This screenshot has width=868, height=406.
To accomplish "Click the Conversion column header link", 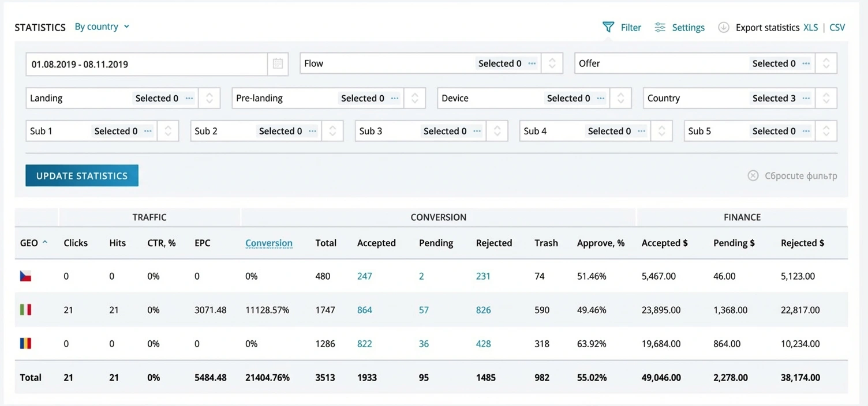I will [268, 243].
